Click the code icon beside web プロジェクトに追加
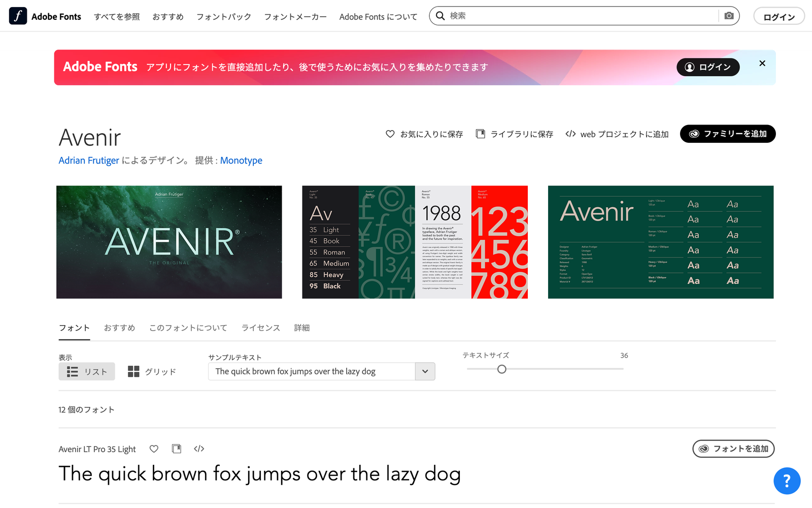The height and width of the screenshot is (508, 812). (570, 134)
